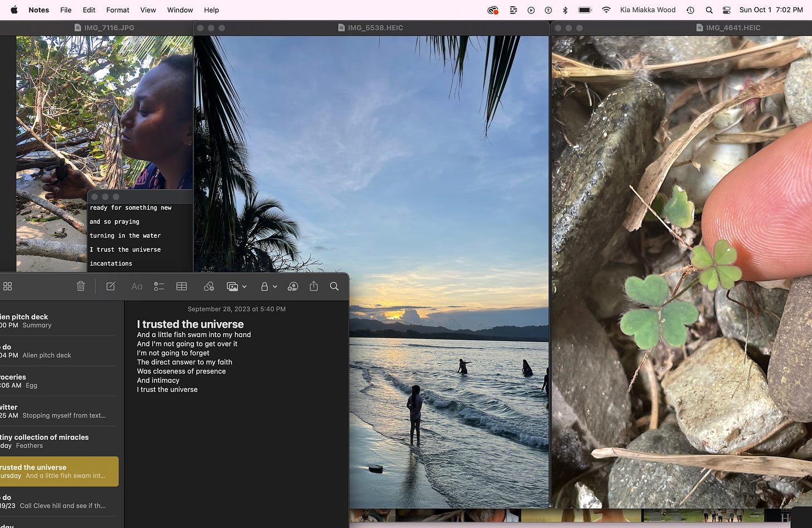Open the File menu
Viewport: 812px width, 528px height.
[x=66, y=10]
